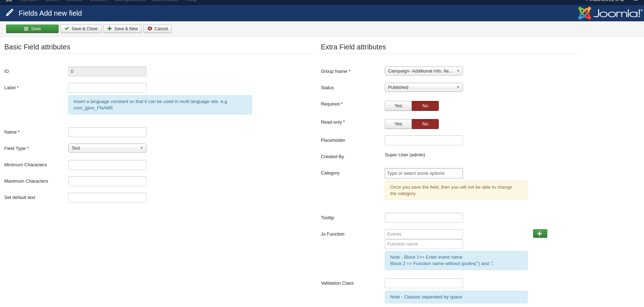Set Required to No
644x307 pixels.
[x=425, y=106]
